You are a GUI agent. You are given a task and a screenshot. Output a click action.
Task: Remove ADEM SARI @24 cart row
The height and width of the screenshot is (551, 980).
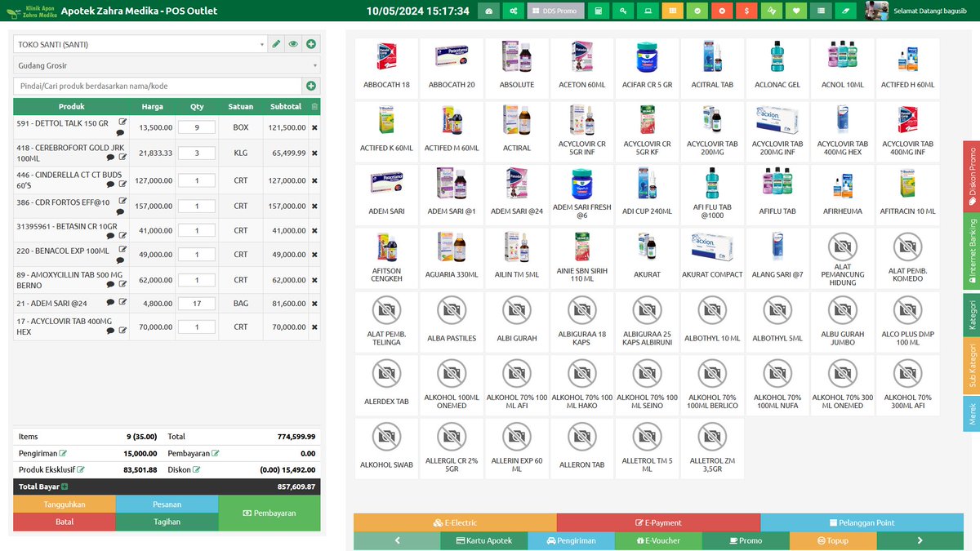point(314,304)
